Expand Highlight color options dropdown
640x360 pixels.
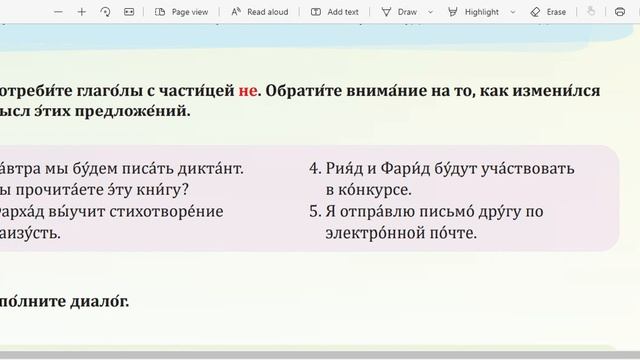[x=513, y=12]
